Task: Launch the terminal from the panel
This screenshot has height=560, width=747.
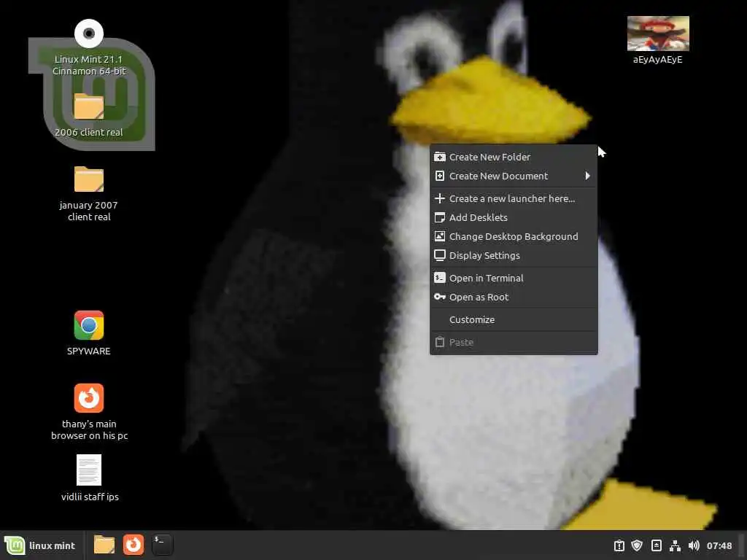Action: [163, 545]
